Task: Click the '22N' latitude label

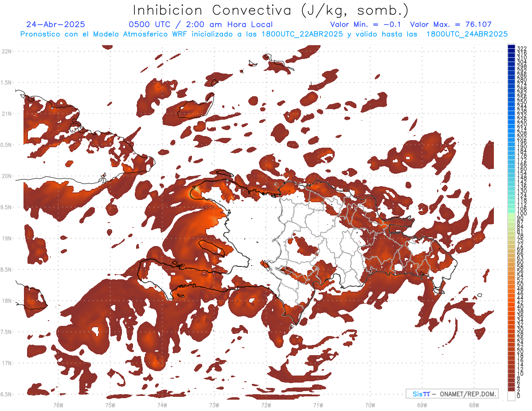Action: click(7, 51)
